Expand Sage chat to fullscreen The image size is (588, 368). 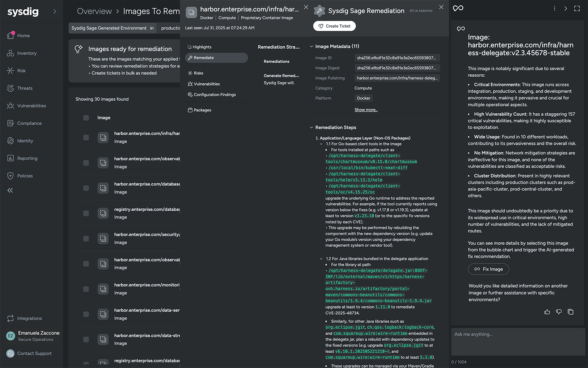(x=577, y=8)
